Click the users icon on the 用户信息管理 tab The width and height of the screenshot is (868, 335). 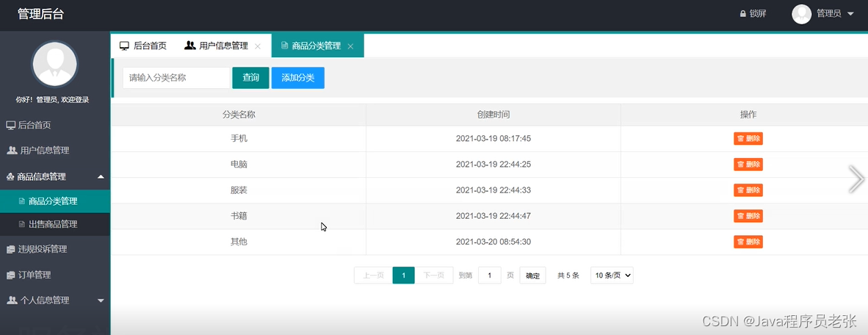tap(190, 46)
